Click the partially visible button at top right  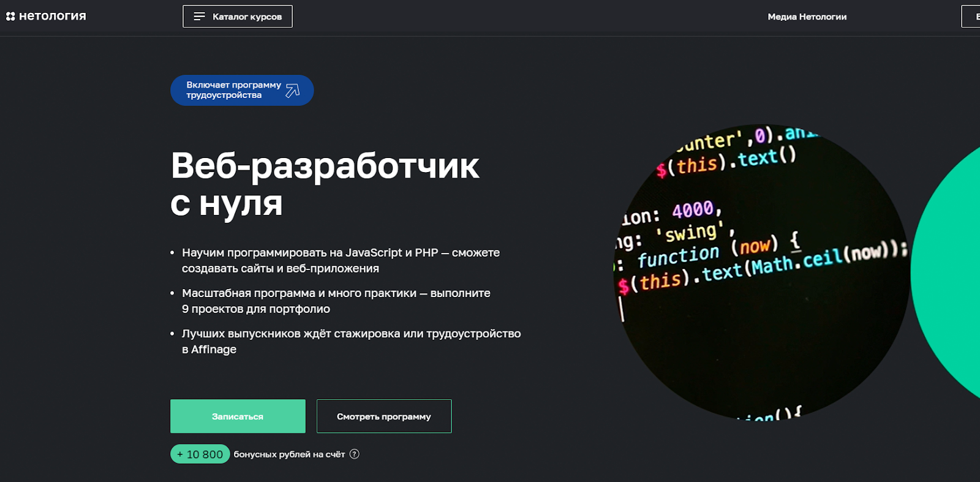971,17
